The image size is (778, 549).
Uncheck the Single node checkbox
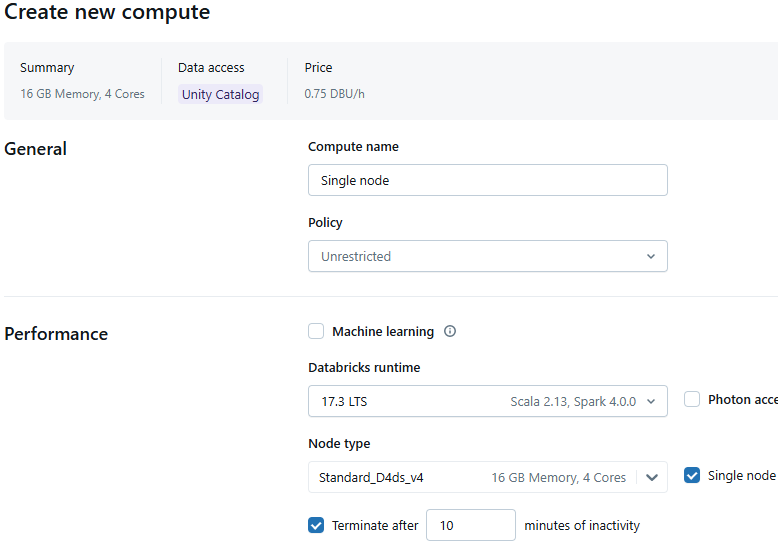point(692,476)
